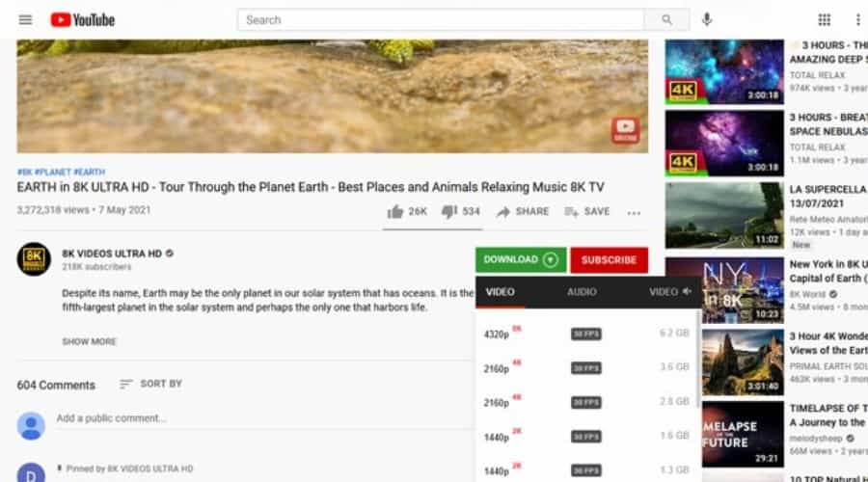Open the Space Nebulas 4K thumbnail
Screen dimensions: 868x482
coord(724,144)
